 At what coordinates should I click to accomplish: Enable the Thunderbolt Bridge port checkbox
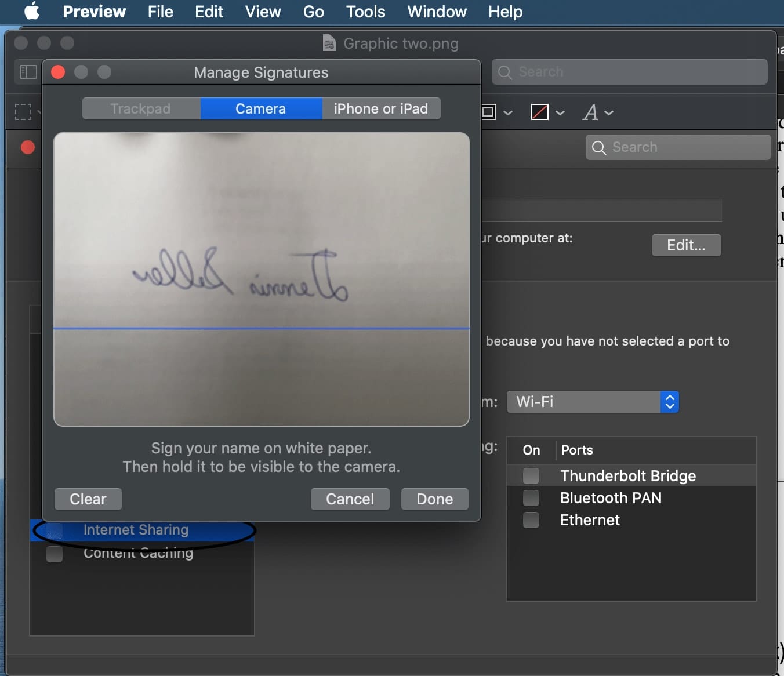531,476
